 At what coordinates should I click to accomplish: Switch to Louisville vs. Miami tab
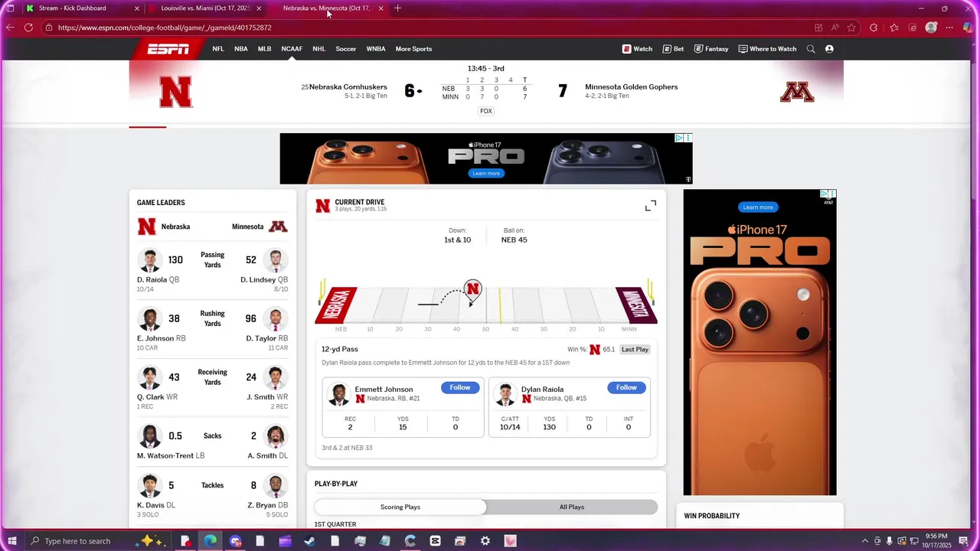pos(205,8)
